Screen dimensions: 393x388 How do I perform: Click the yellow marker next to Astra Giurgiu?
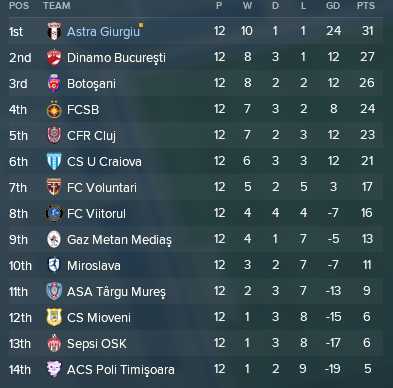pos(141,25)
